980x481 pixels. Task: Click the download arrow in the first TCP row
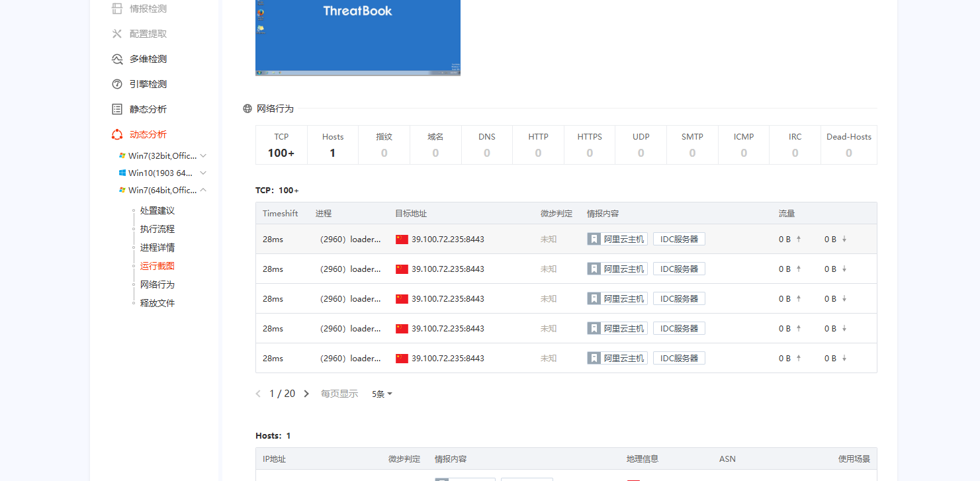844,239
